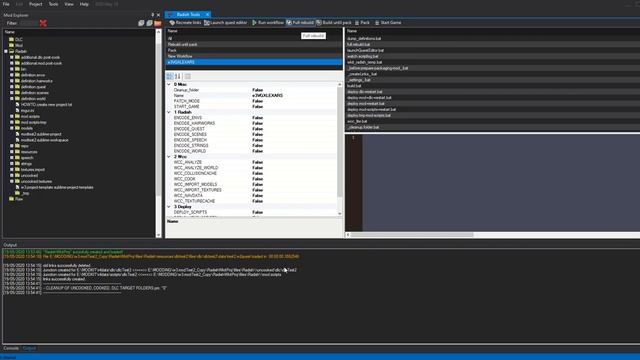Collapse the 1 Radish property category
The image size is (640, 360).
tap(169, 112)
